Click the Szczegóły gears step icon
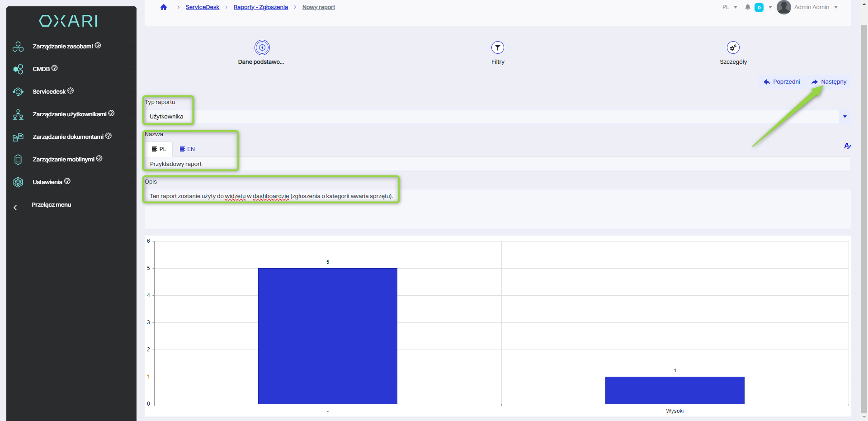Viewport: 868px width, 421px height. point(733,47)
